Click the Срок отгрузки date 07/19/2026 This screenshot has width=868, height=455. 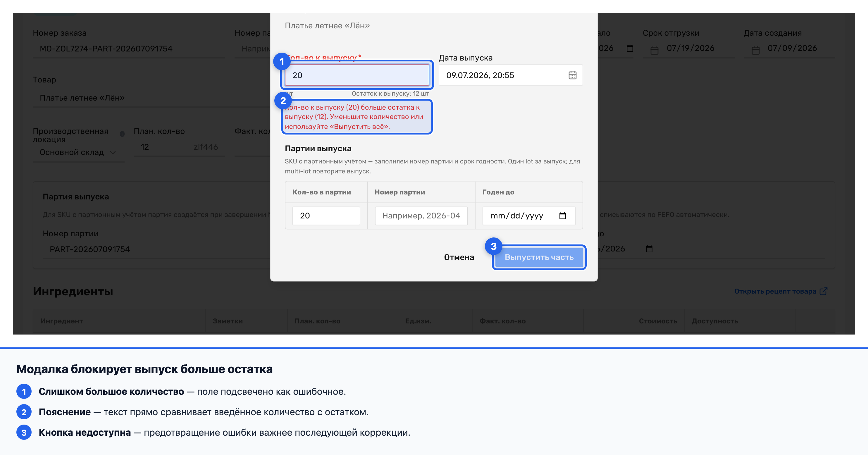click(690, 48)
